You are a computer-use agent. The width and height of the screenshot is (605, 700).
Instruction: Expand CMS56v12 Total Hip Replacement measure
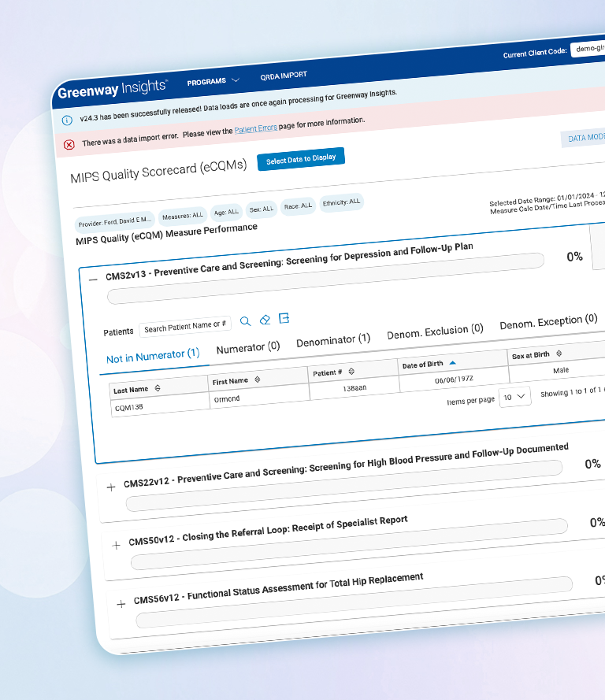tap(121, 604)
